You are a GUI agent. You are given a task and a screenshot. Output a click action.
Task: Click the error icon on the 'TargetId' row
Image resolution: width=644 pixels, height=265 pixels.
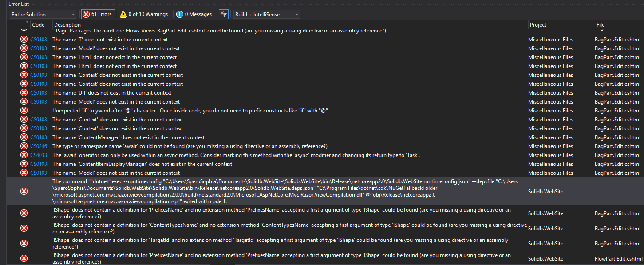click(x=24, y=243)
